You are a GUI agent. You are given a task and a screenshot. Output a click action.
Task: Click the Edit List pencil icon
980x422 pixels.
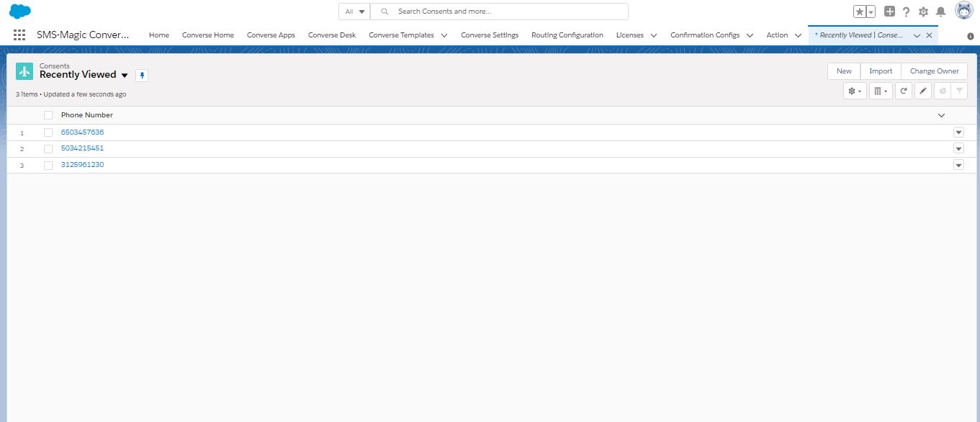(923, 91)
